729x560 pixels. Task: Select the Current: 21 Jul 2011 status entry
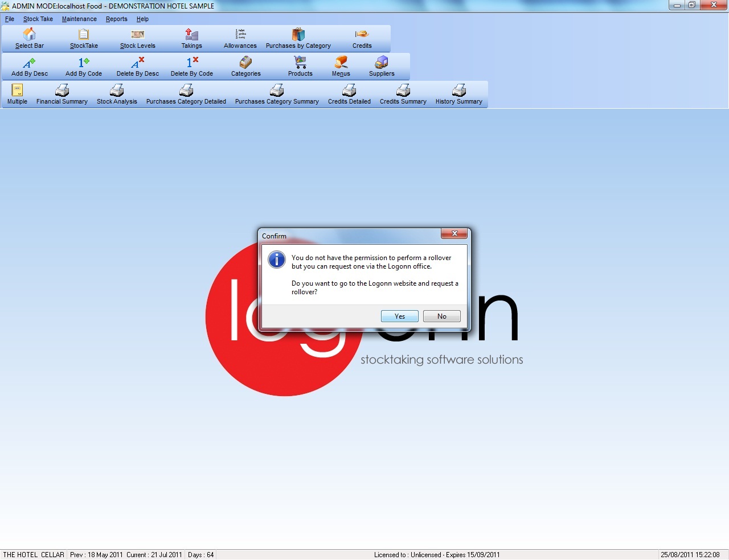click(154, 555)
